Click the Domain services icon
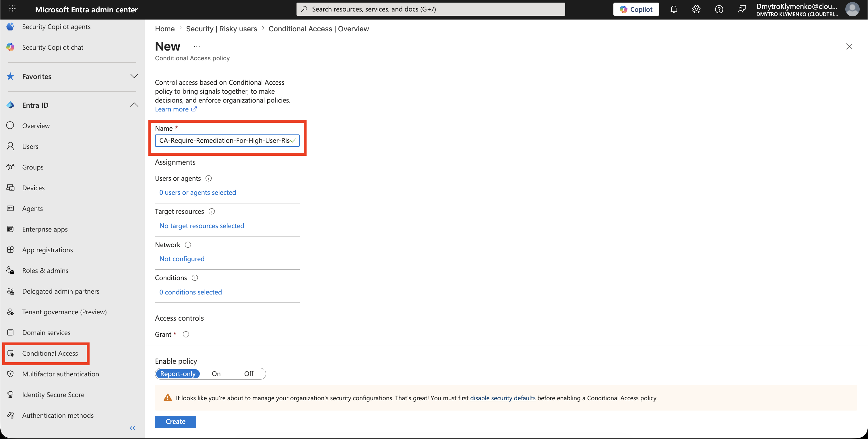The width and height of the screenshot is (868, 439). pyautogui.click(x=10, y=332)
